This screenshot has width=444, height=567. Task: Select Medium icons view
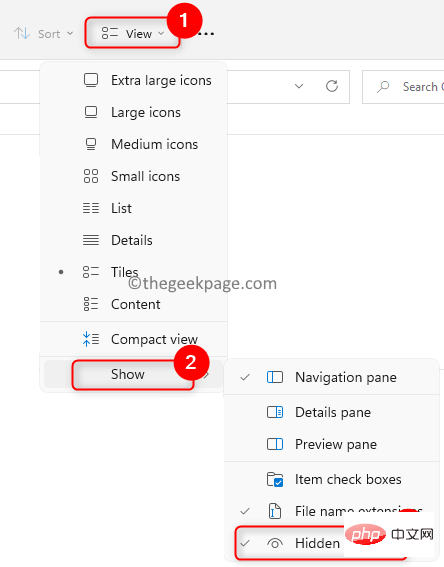click(x=133, y=144)
